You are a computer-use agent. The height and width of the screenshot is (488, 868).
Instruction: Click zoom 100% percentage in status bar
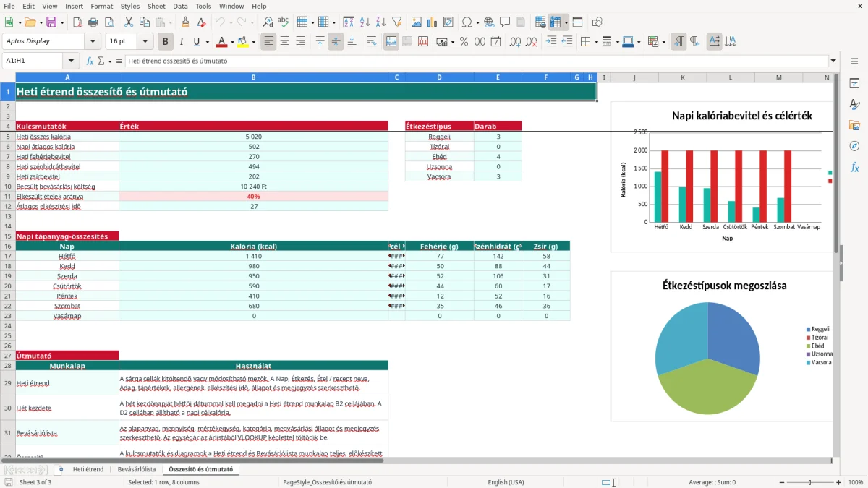(856, 482)
